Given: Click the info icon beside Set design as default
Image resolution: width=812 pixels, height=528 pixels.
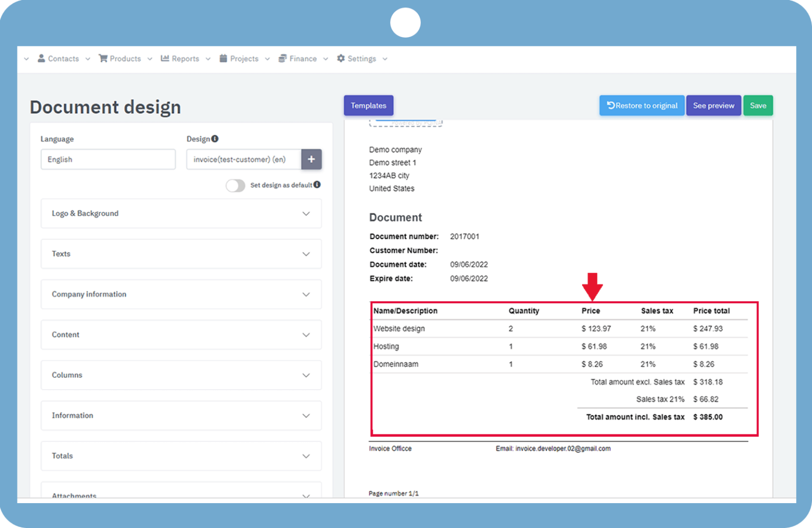Looking at the screenshot, I should point(317,185).
